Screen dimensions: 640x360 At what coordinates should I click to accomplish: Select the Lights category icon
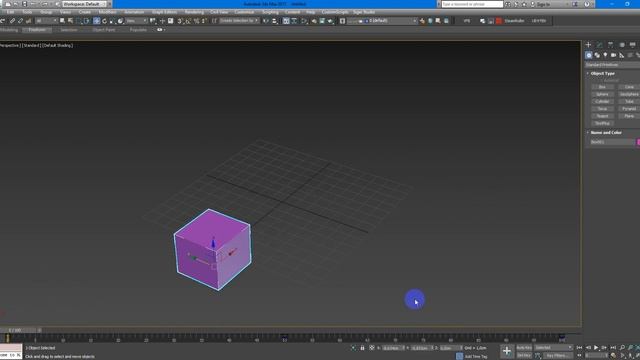605,55
